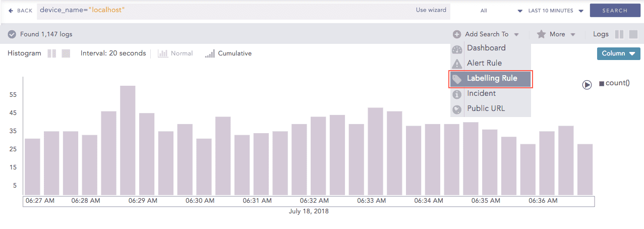Click the play button beside the count() legend
The width and height of the screenshot is (644, 229).
[x=587, y=85]
